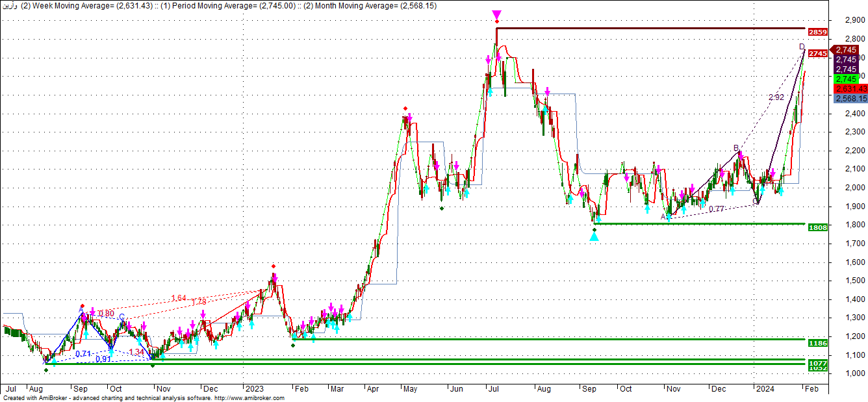The image size is (868, 402).
Task: Click the green horizontal support line at 1186
Action: 549,339
